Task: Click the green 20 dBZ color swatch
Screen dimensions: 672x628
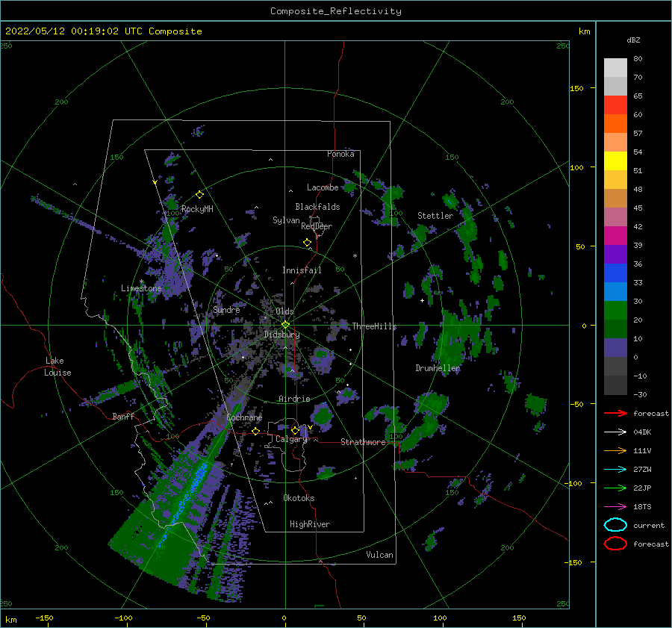Action: click(x=615, y=311)
